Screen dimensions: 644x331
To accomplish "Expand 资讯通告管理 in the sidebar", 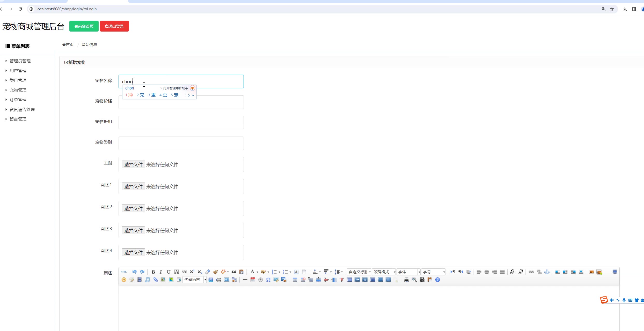I will 22,109.
